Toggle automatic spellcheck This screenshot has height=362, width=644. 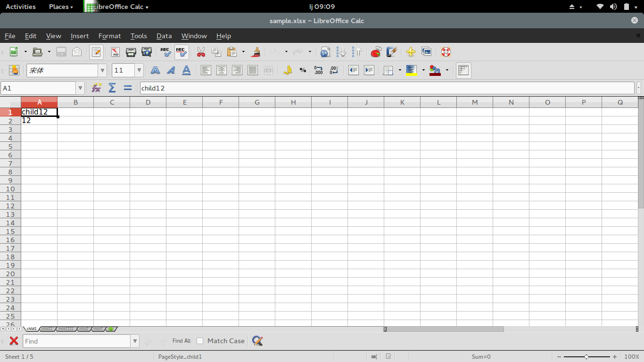click(182, 52)
